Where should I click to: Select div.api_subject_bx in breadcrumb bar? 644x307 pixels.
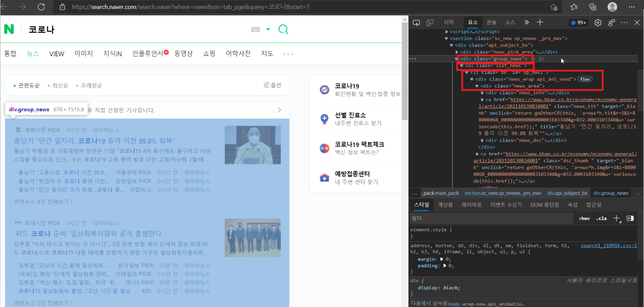tap(567, 193)
